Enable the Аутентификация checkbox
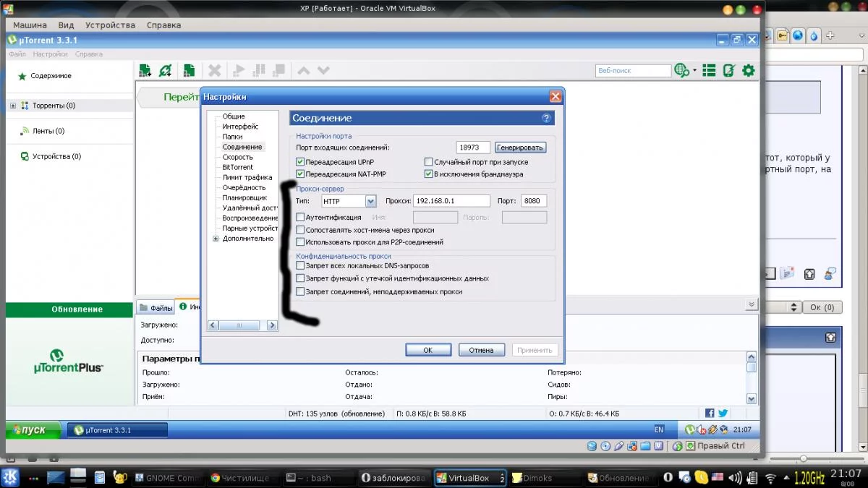The width and height of the screenshot is (868, 488). (300, 217)
